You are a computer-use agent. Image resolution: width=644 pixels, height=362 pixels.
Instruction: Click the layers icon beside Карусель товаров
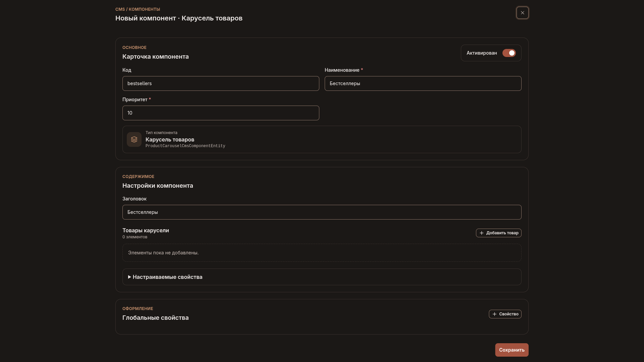(x=134, y=139)
